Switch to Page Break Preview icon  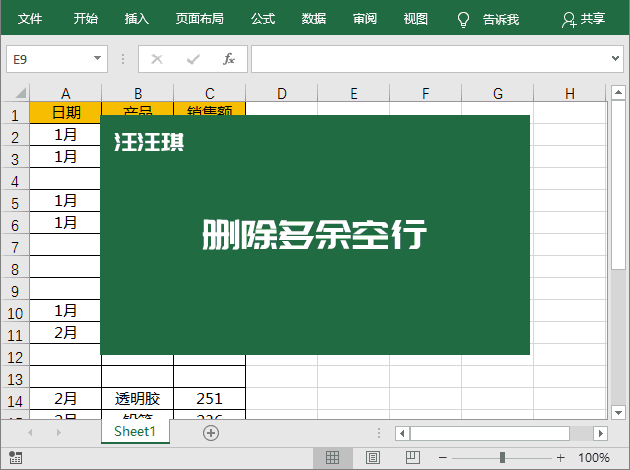413,458
